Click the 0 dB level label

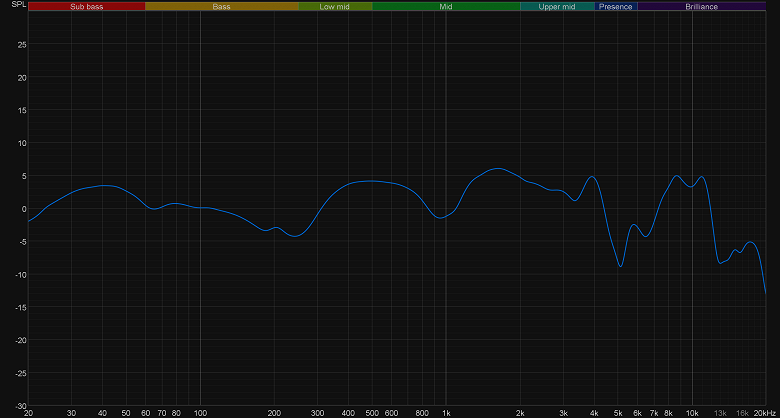click(23, 209)
